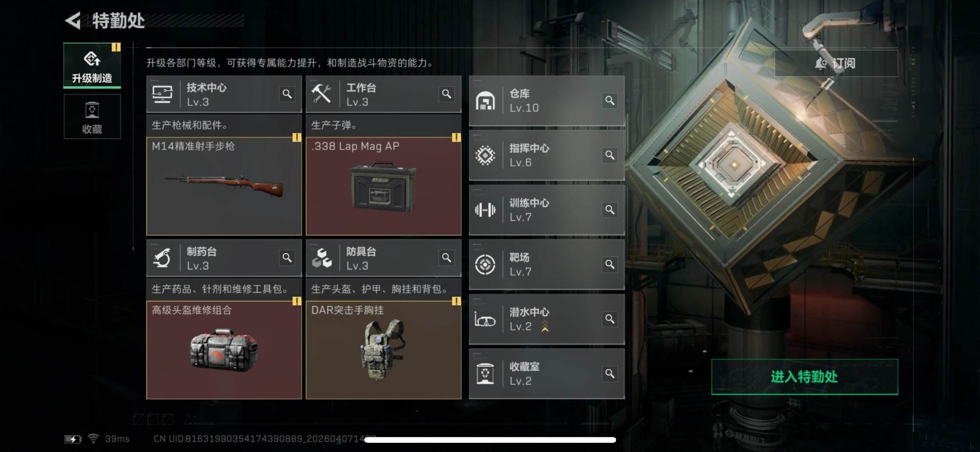Image resolution: width=980 pixels, height=452 pixels.
Task: Select the M14精准射手步枪 crafting card
Action: (224, 186)
